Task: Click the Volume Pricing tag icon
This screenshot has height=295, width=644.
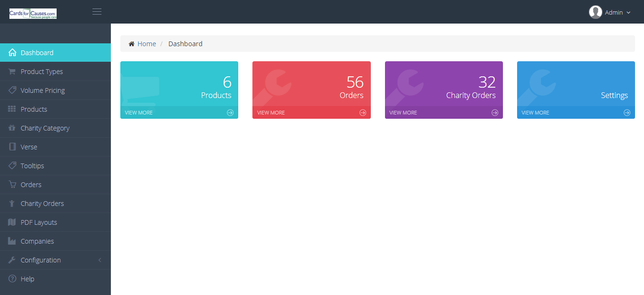Action: pos(12,90)
